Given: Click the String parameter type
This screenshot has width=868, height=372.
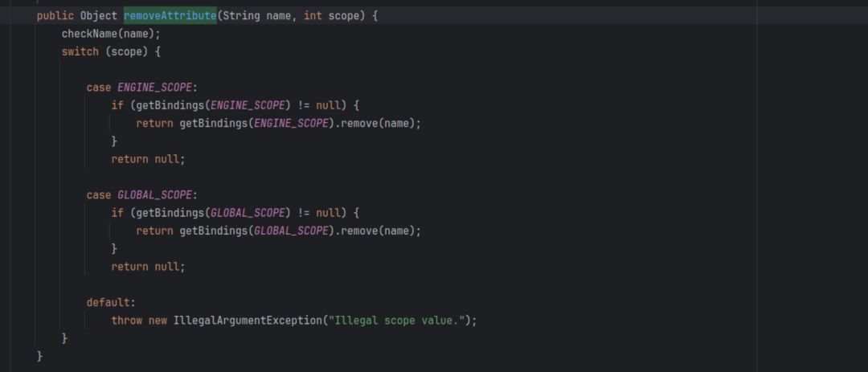Looking at the screenshot, I should (x=241, y=16).
